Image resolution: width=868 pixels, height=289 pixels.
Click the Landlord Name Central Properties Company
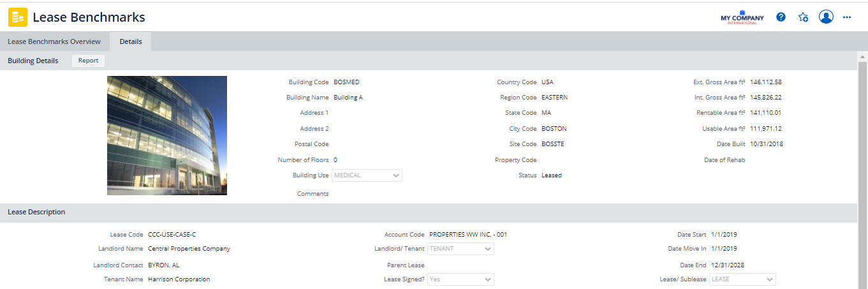point(189,249)
